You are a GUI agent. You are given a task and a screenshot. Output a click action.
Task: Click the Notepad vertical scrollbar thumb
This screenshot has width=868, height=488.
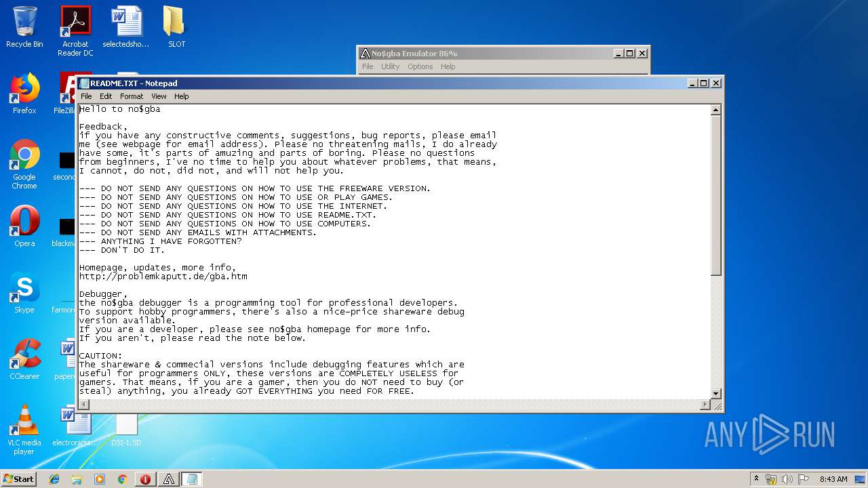pyautogui.click(x=715, y=195)
